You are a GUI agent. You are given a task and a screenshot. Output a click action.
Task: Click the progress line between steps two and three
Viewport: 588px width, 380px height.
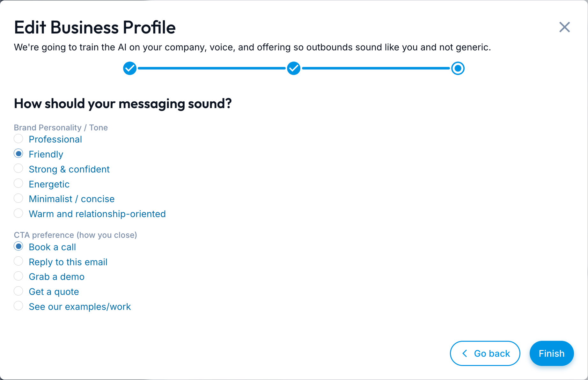pyautogui.click(x=376, y=68)
